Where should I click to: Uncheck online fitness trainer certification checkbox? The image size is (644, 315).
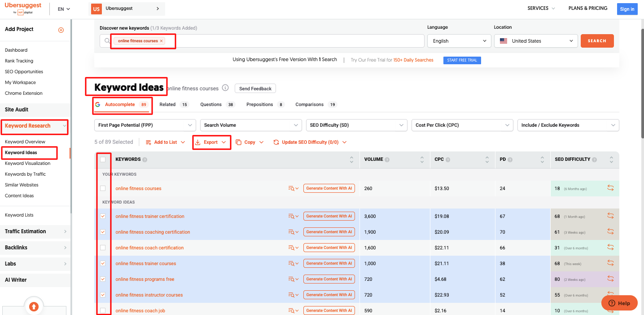tap(103, 216)
